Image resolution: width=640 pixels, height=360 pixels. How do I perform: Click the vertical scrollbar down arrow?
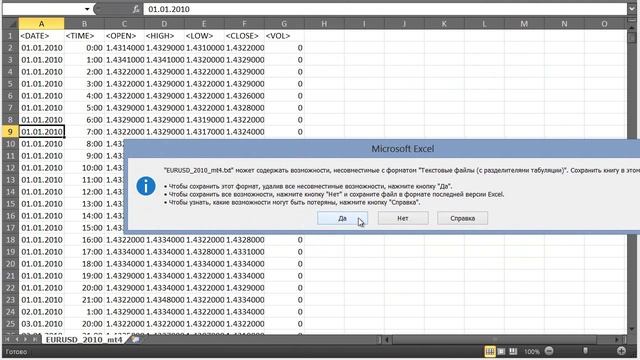(x=632, y=329)
